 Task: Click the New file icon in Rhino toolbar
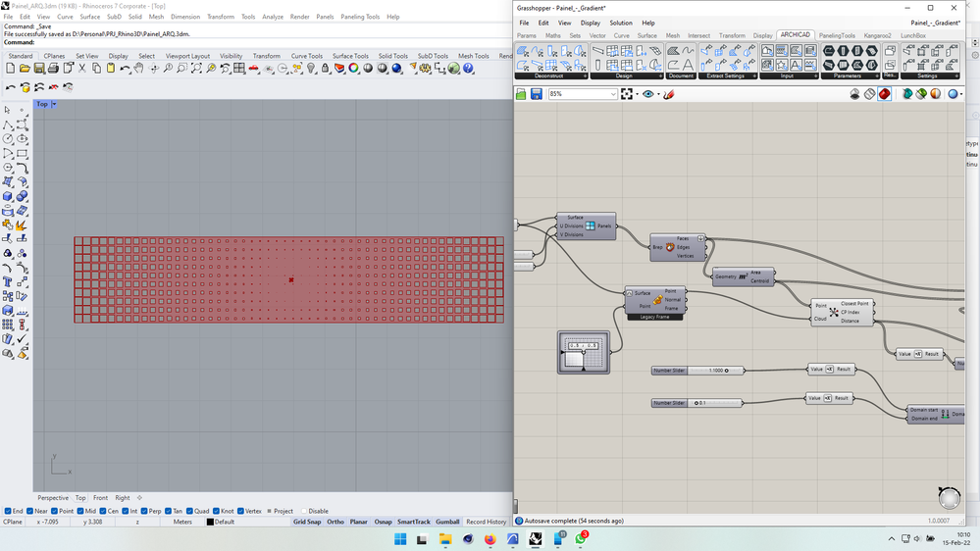pos(10,68)
